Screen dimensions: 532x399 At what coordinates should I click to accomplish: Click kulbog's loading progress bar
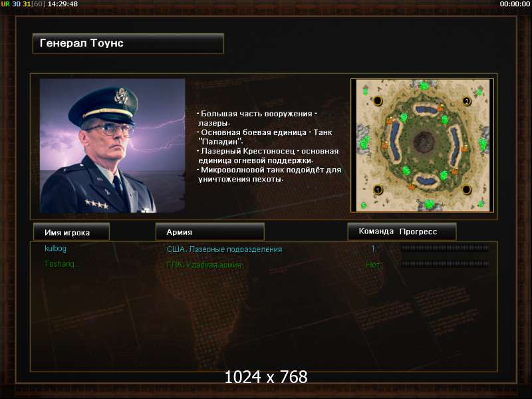pyautogui.click(x=445, y=248)
